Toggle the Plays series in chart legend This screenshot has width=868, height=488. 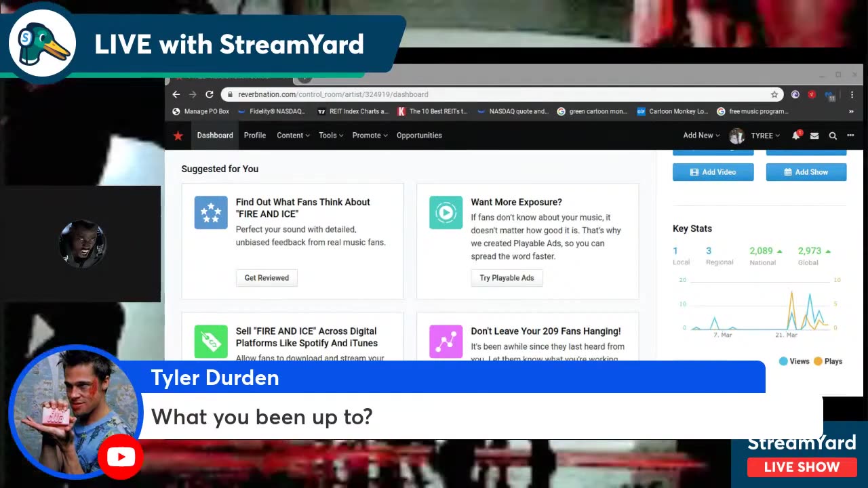[828, 361]
